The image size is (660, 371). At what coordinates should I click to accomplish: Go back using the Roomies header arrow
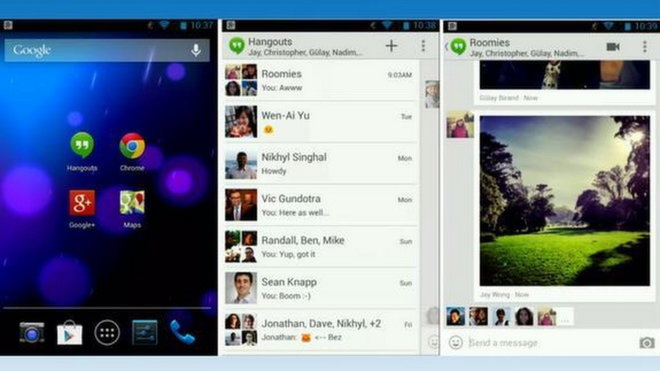click(x=447, y=47)
